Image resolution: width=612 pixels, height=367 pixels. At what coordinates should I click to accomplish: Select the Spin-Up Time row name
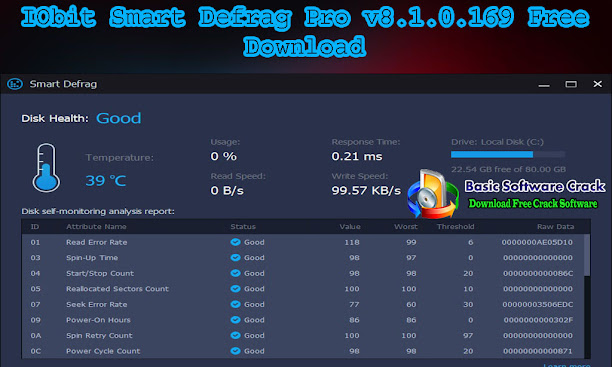(x=92, y=258)
